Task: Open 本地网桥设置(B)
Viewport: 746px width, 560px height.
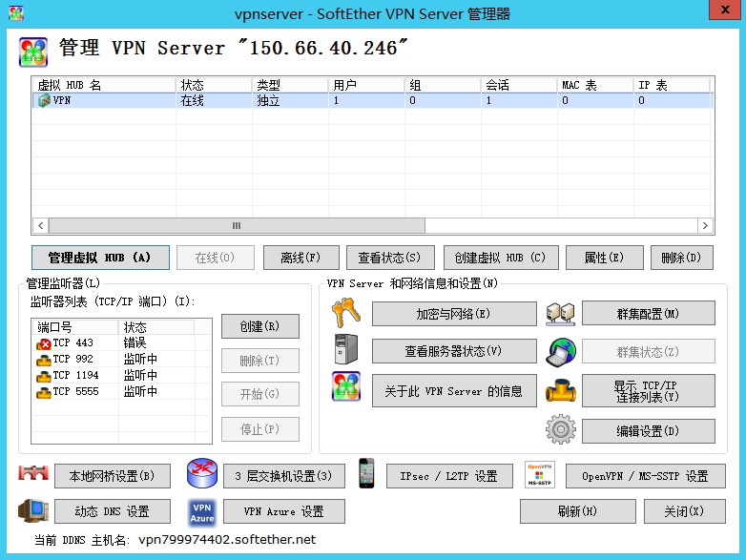Action: click(113, 476)
